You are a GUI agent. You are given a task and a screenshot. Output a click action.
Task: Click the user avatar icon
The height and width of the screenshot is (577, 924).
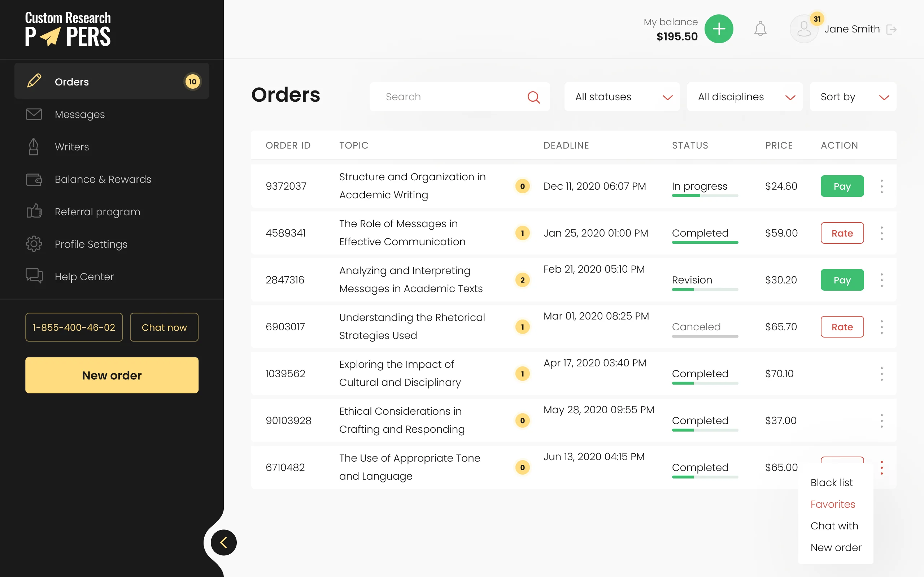(x=803, y=29)
